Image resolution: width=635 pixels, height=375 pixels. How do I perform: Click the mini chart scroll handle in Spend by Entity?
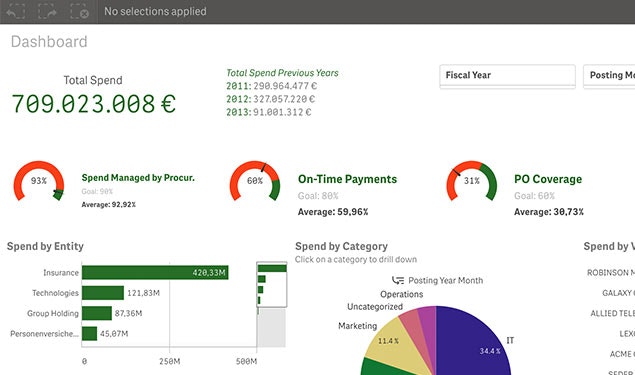point(272,284)
